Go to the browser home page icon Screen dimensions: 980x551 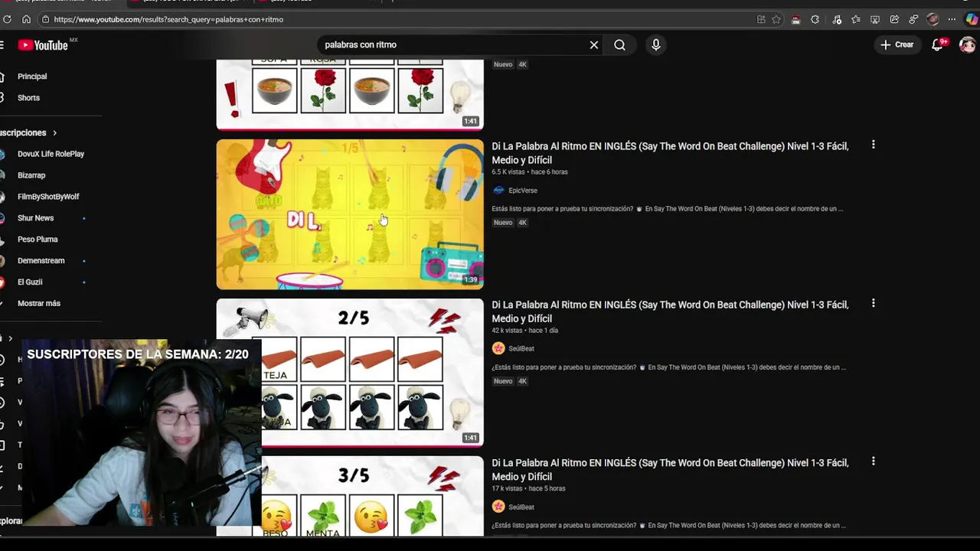click(x=26, y=19)
